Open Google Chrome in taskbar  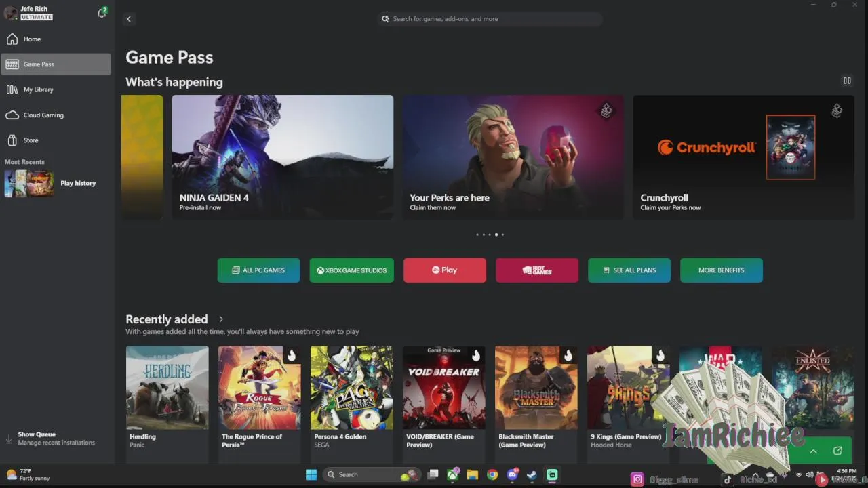pos(492,474)
